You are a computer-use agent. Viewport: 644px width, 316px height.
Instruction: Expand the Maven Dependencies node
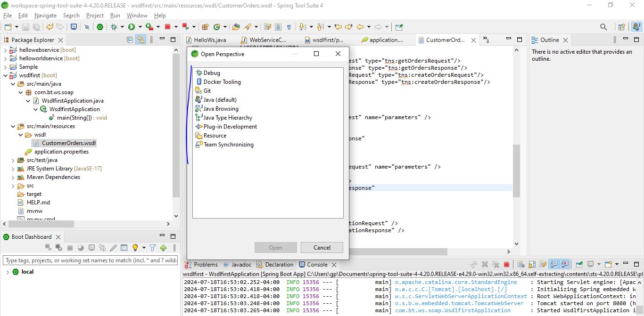(13, 177)
